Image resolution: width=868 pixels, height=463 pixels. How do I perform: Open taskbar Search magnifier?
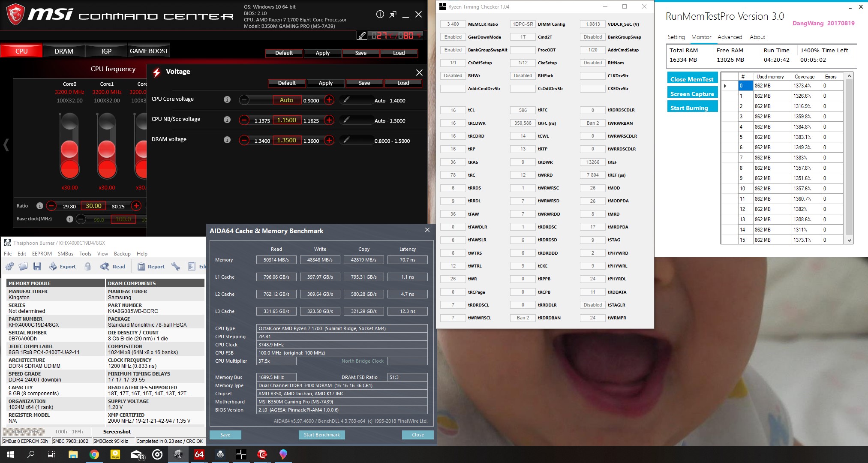31,454
